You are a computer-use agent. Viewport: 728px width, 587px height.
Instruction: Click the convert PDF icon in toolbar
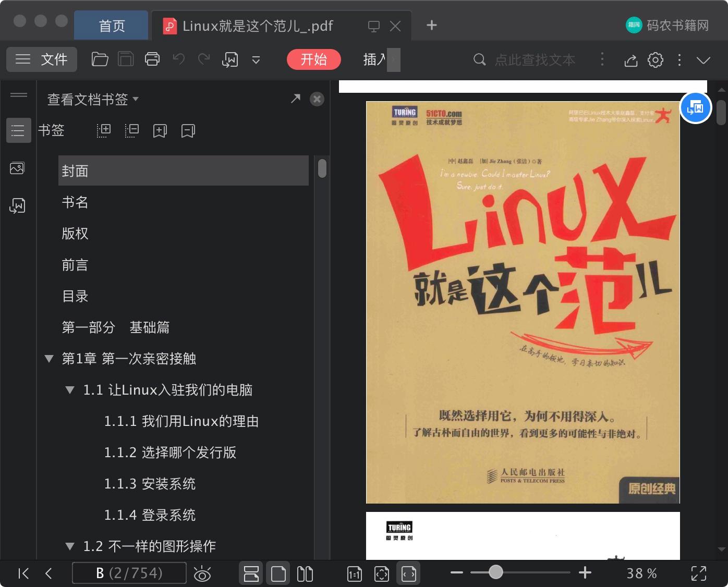pos(230,59)
